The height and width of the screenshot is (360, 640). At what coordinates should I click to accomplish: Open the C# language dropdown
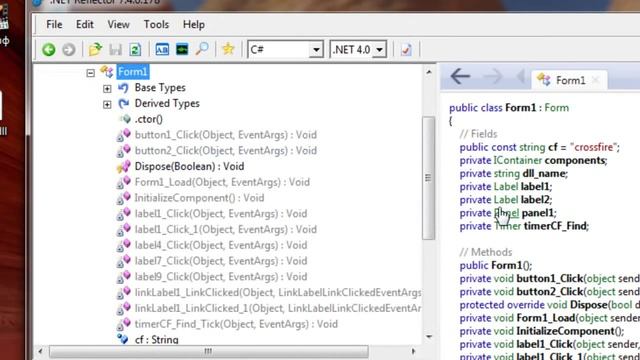pyautogui.click(x=316, y=50)
